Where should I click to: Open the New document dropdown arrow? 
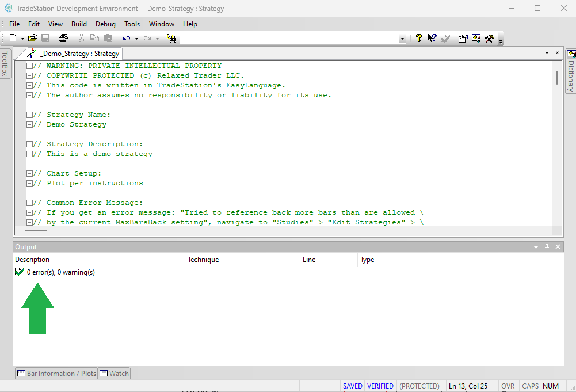tap(22, 39)
